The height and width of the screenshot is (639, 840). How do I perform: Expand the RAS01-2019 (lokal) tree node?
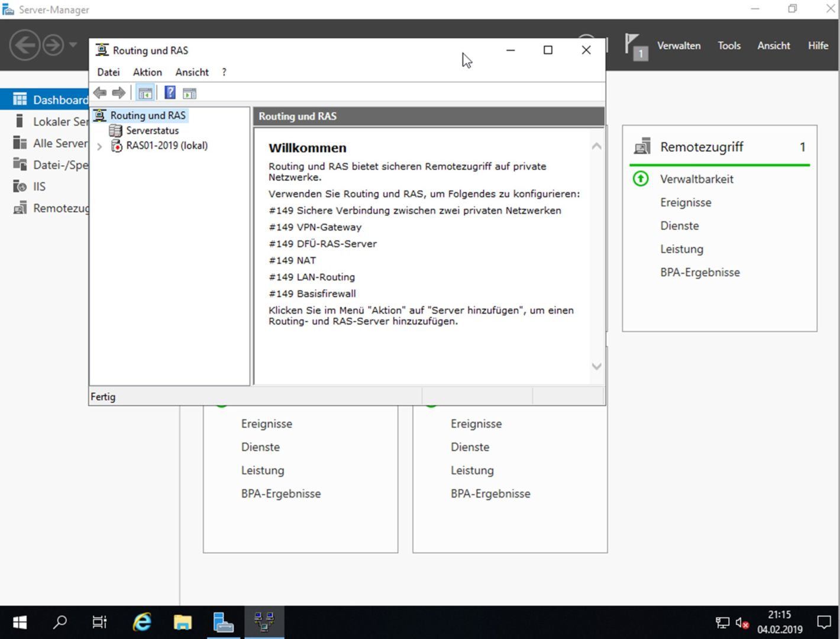tap(99, 146)
